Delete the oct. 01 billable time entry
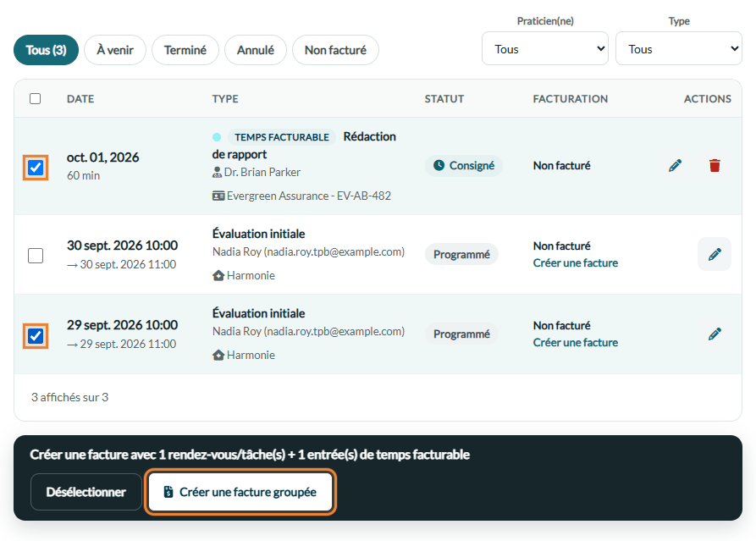 pos(715,165)
